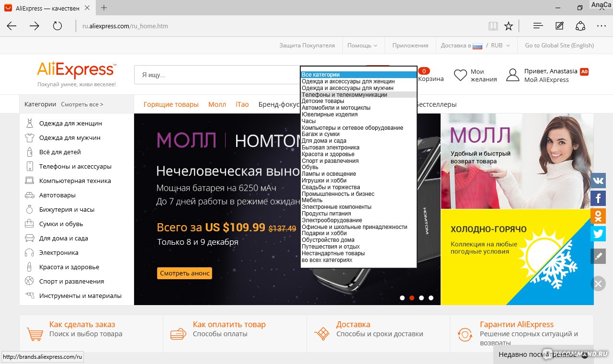Open Инструменты и материалы sidebar category
Screen dimensions: 613x364
tap(80, 296)
